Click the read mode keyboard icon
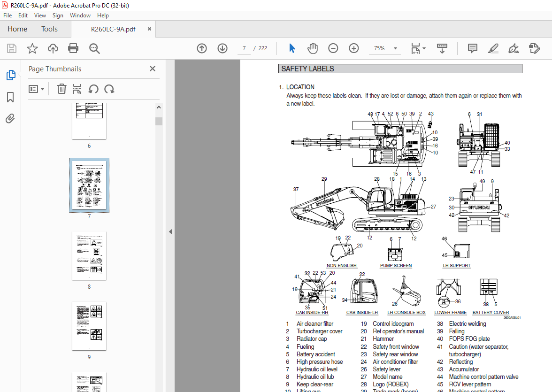Viewport: 552px width, 392px height. click(442, 48)
